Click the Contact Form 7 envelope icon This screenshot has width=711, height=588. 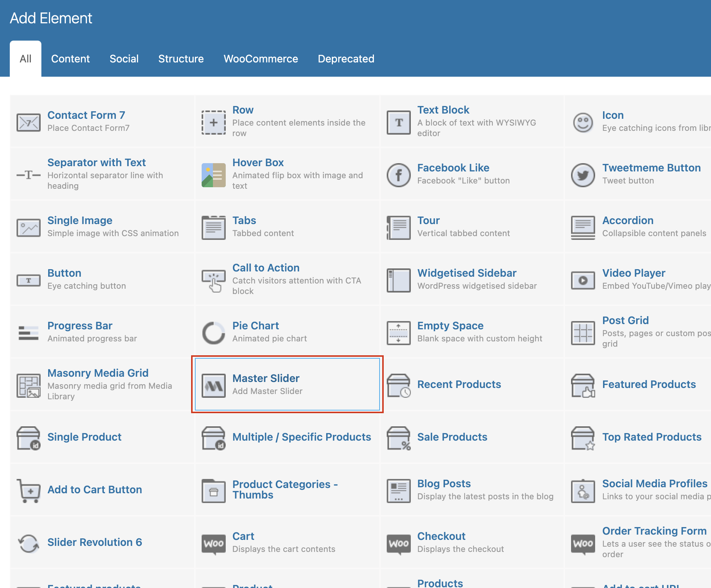click(29, 122)
